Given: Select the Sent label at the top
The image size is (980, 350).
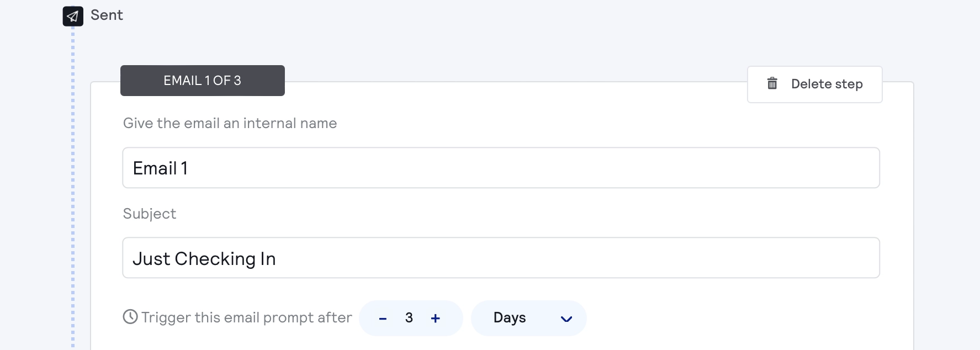Looking at the screenshot, I should tap(106, 15).
